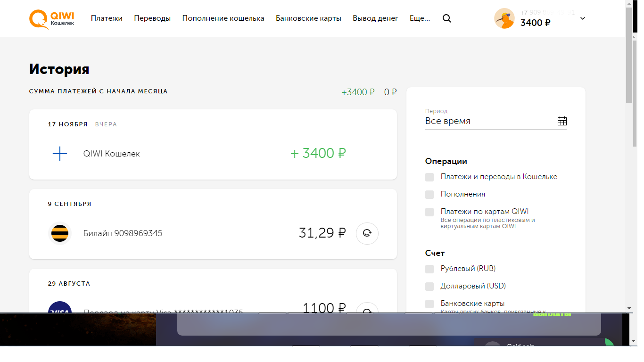Enable the Рублевый (RUB) account checkbox
The image size is (644, 362).
tap(429, 269)
